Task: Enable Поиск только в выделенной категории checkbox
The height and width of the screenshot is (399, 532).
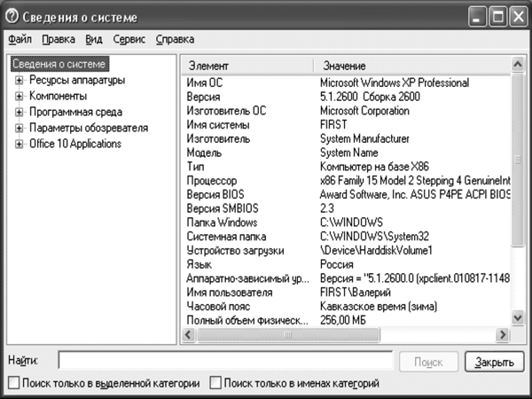Action: click(x=14, y=383)
